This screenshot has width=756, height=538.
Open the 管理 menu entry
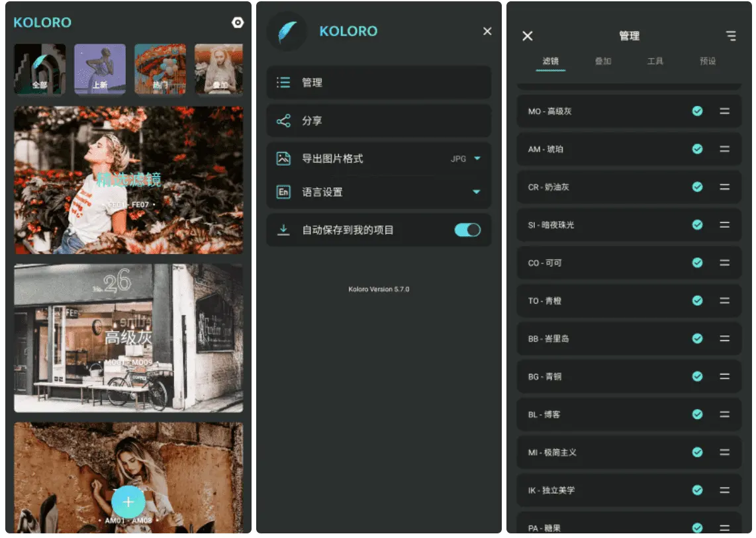[379, 83]
